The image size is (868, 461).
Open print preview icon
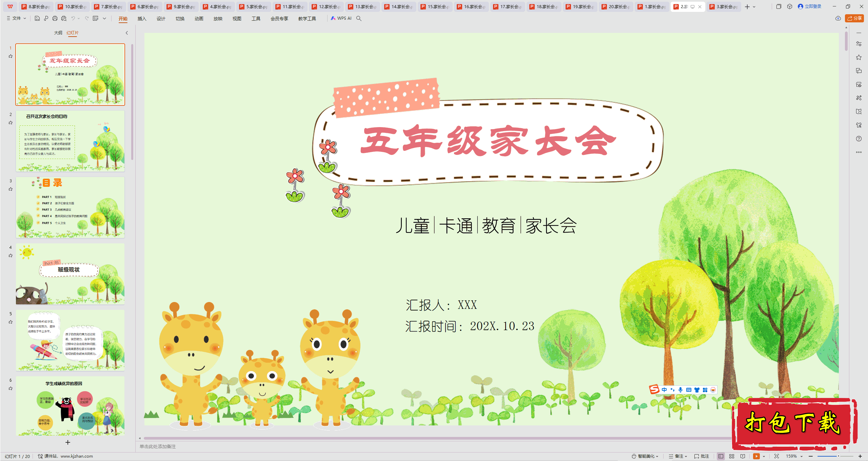(64, 18)
